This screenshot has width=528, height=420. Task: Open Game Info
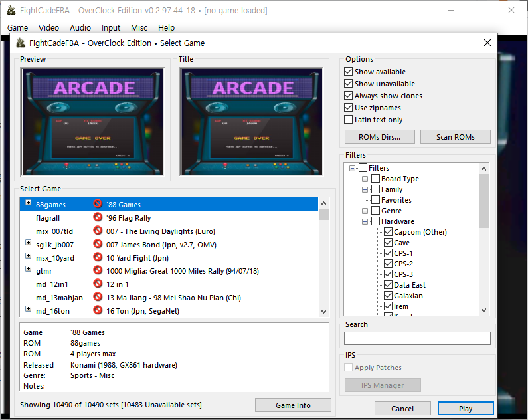(293, 405)
